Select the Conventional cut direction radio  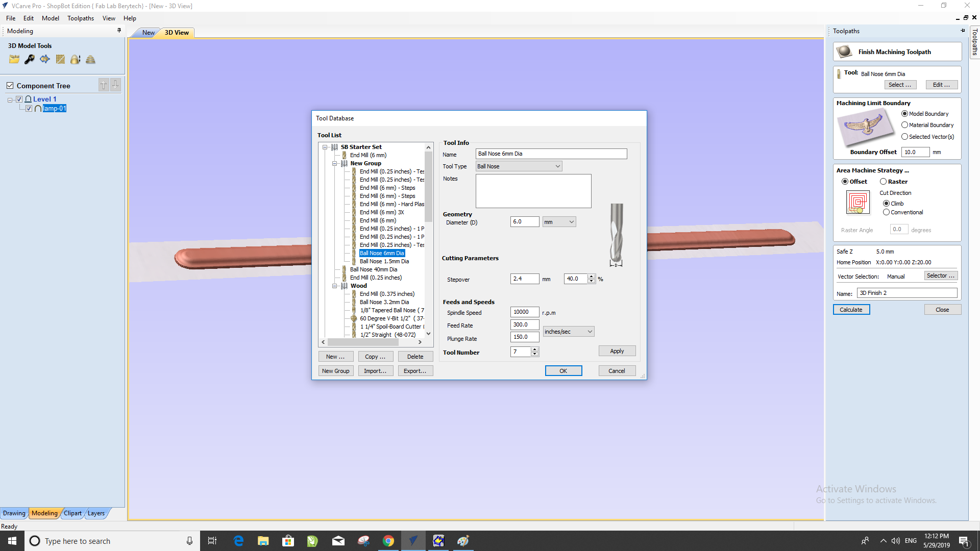pos(886,212)
